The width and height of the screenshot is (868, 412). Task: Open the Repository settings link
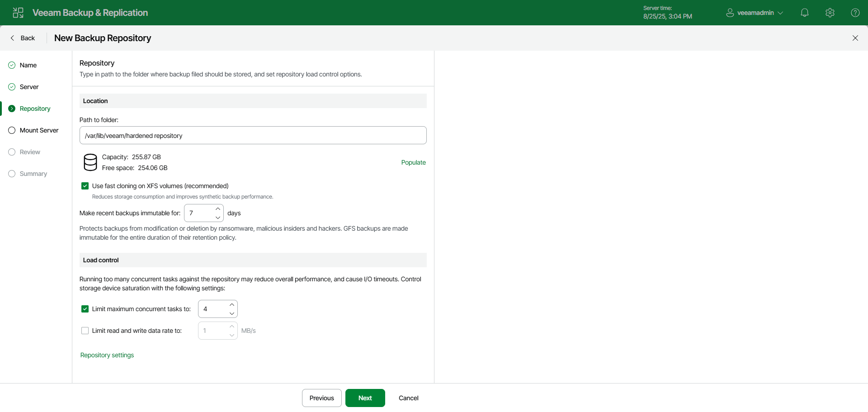pos(107,355)
